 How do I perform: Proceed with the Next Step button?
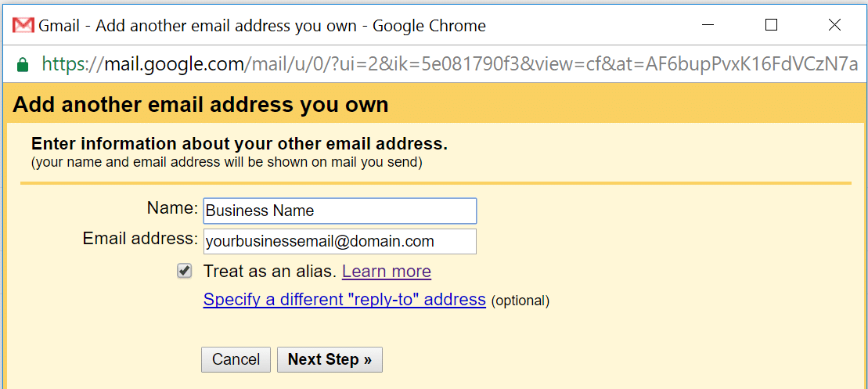click(x=330, y=359)
